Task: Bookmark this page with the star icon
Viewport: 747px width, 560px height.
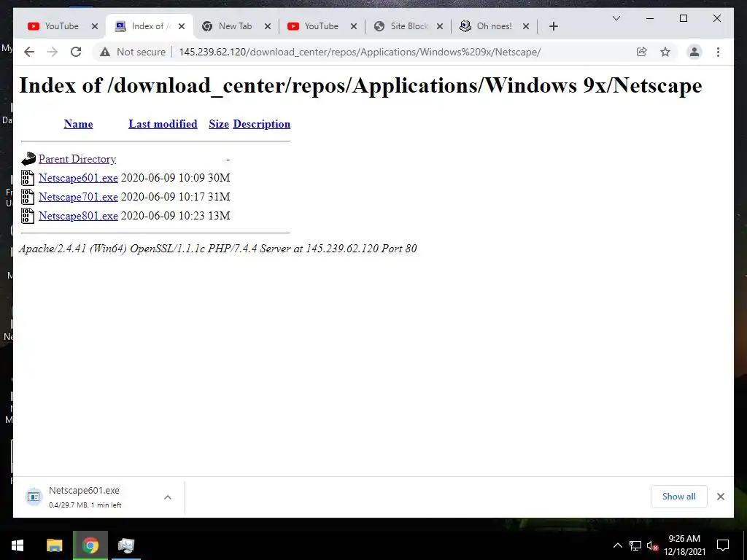Action: [x=665, y=52]
